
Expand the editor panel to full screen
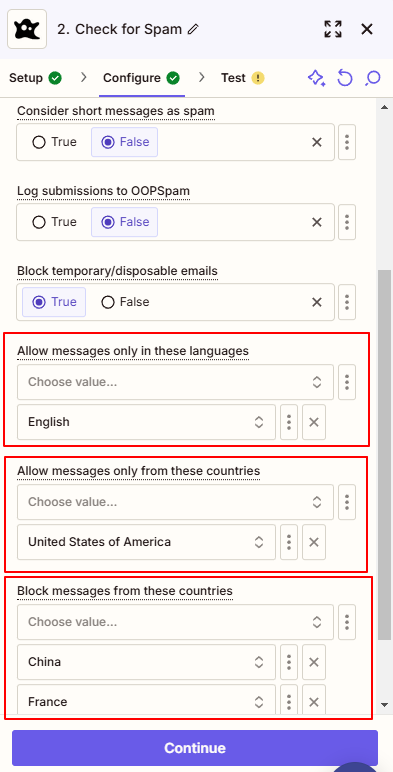click(x=333, y=29)
